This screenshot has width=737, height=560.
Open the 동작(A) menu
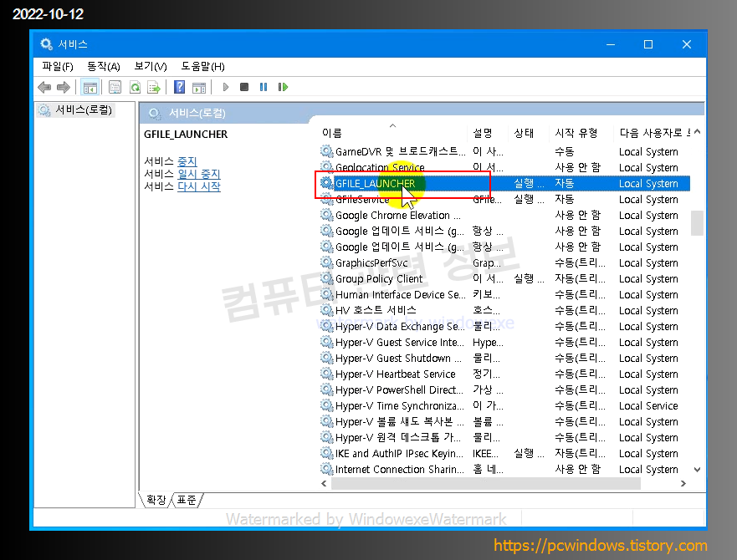point(104,66)
